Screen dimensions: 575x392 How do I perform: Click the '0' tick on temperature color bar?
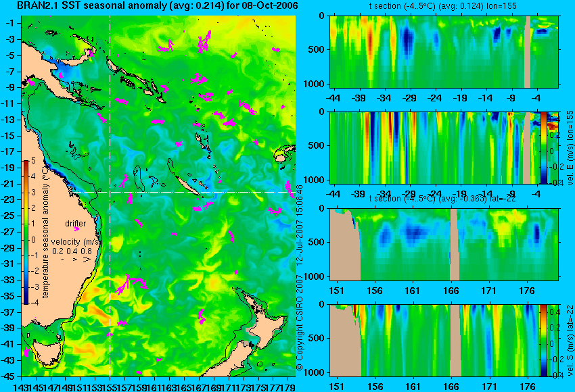point(33,240)
